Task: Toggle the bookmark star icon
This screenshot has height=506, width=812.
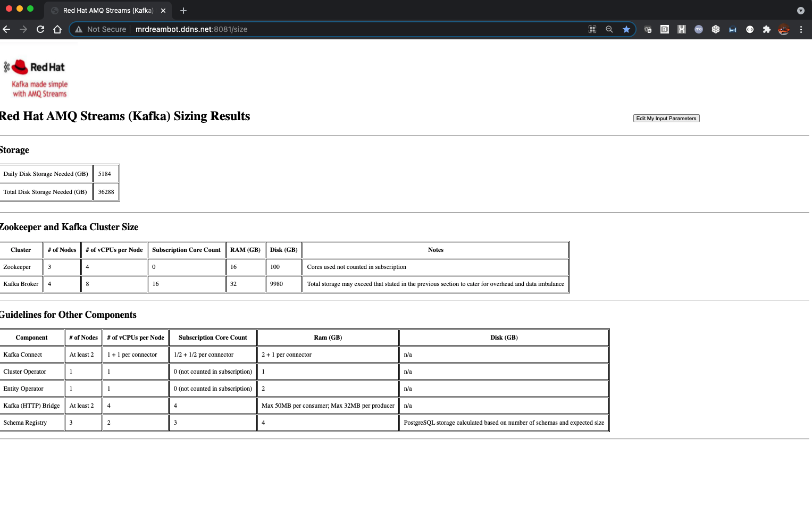Action: tap(626, 29)
